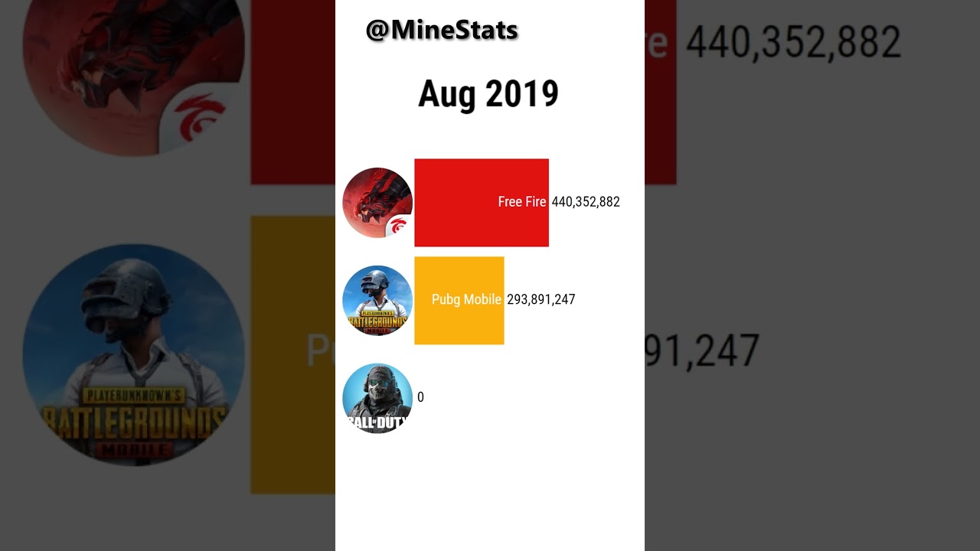This screenshot has width=980, height=551.
Task: Click the 293,891,247 download count
Action: click(541, 300)
